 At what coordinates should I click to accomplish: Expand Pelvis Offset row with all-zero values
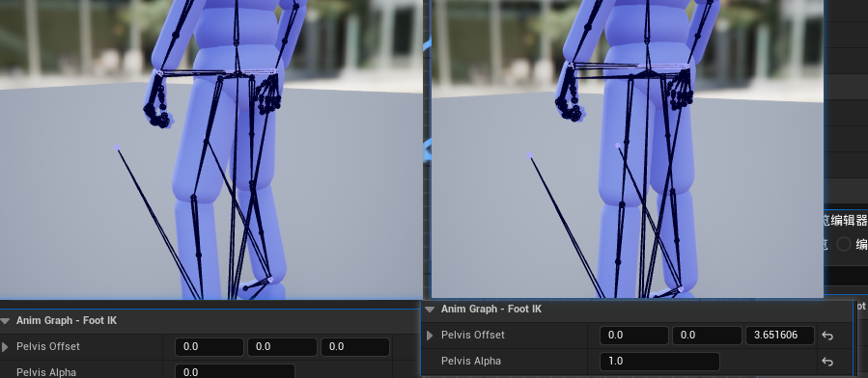(5, 347)
